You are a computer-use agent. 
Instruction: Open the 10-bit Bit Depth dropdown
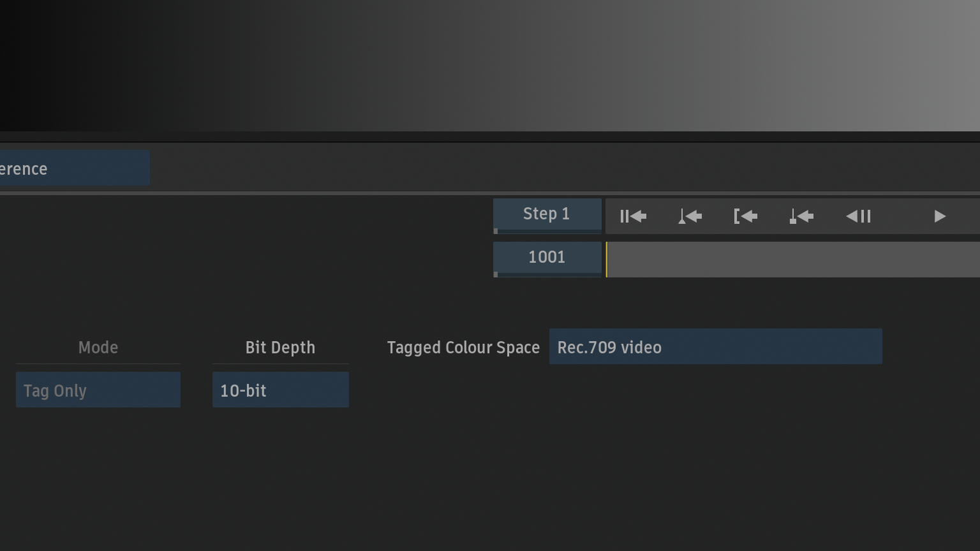[280, 390]
